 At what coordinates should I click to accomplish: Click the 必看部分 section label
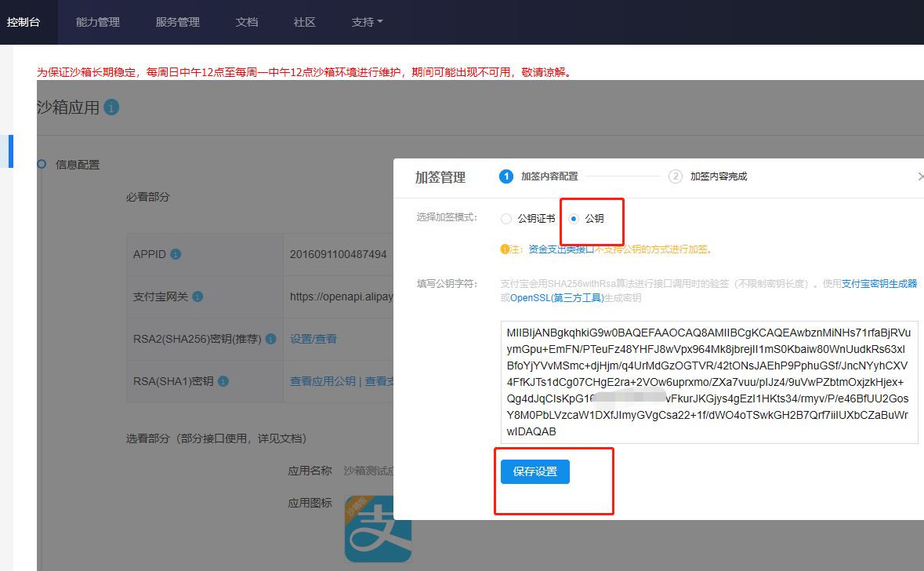tap(147, 197)
